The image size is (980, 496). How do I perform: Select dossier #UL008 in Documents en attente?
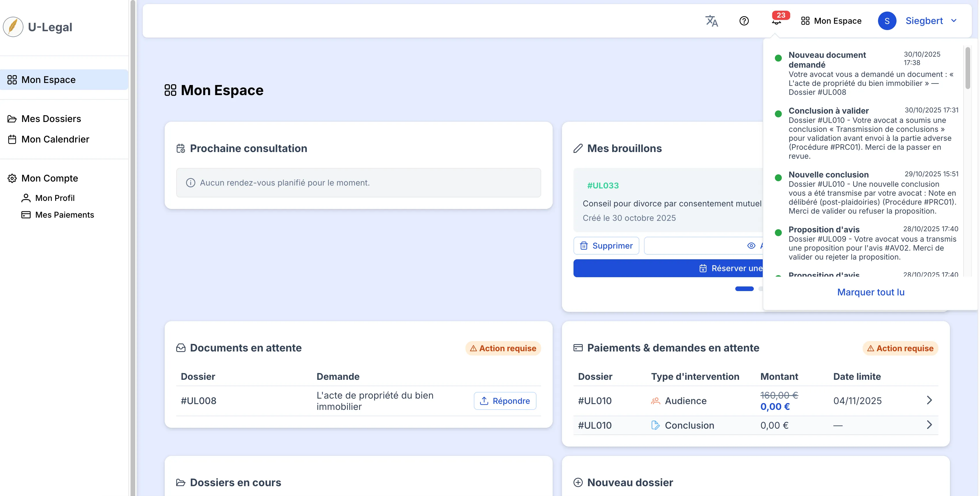coord(198,401)
